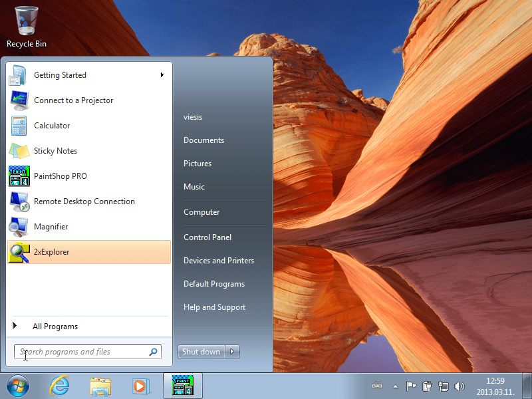Open Control Panel from right pane

pos(207,237)
